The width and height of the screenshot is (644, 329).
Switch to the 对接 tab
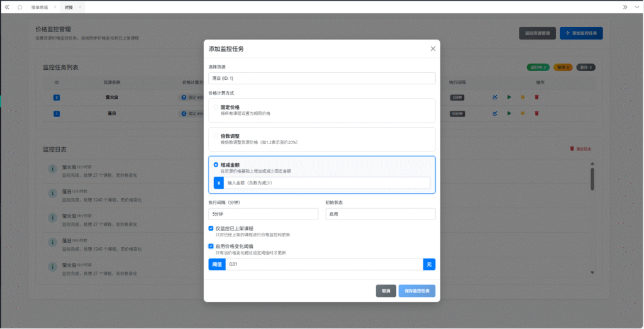[x=68, y=7]
